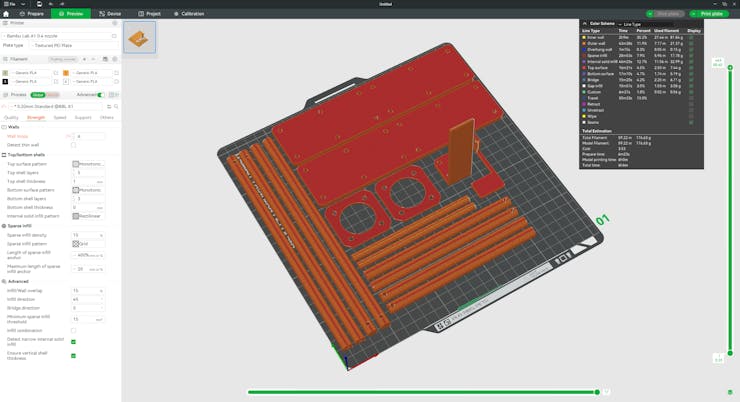The image size is (740, 402).
Task: Open printer settings gear icon
Action: (114, 23)
